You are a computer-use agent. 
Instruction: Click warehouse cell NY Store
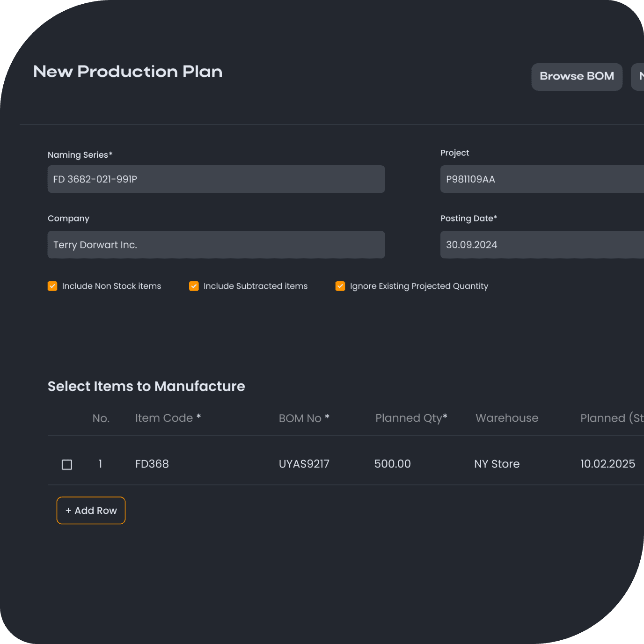coord(497,464)
